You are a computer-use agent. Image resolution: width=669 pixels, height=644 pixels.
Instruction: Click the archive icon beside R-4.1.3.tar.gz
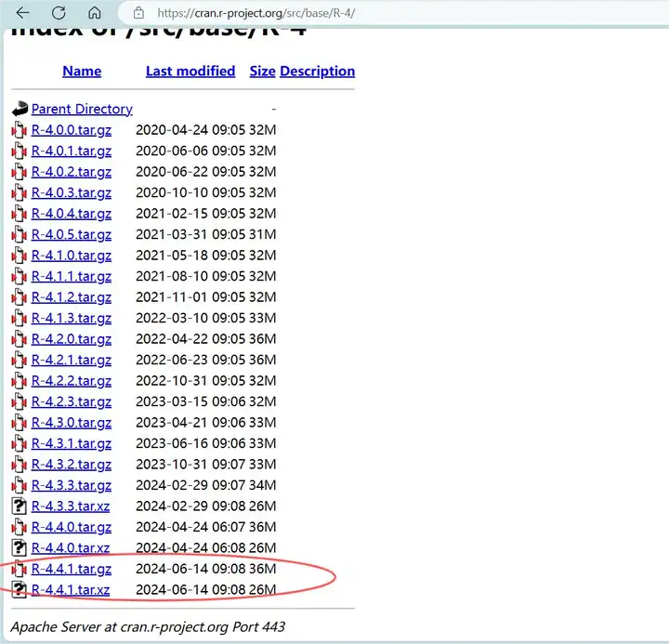coord(19,318)
